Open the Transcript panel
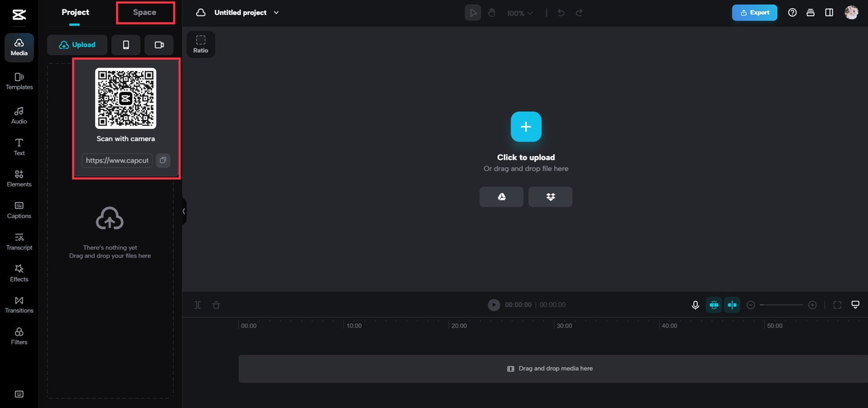This screenshot has width=868, height=408. coord(19,242)
